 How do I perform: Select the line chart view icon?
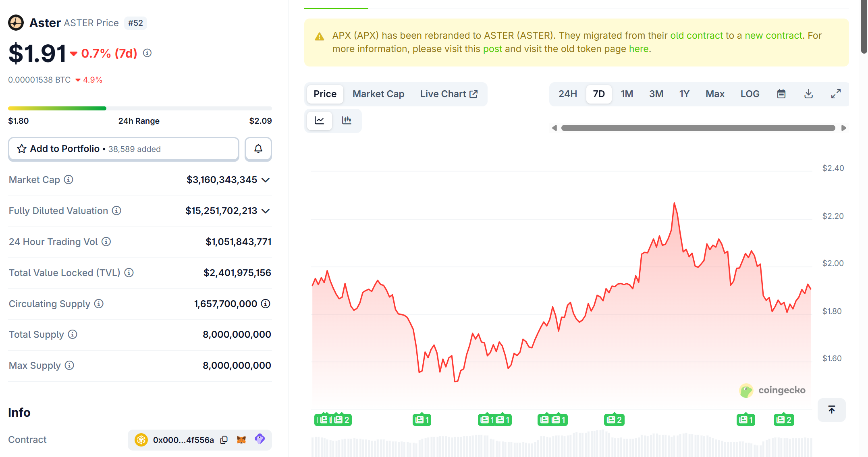point(320,120)
